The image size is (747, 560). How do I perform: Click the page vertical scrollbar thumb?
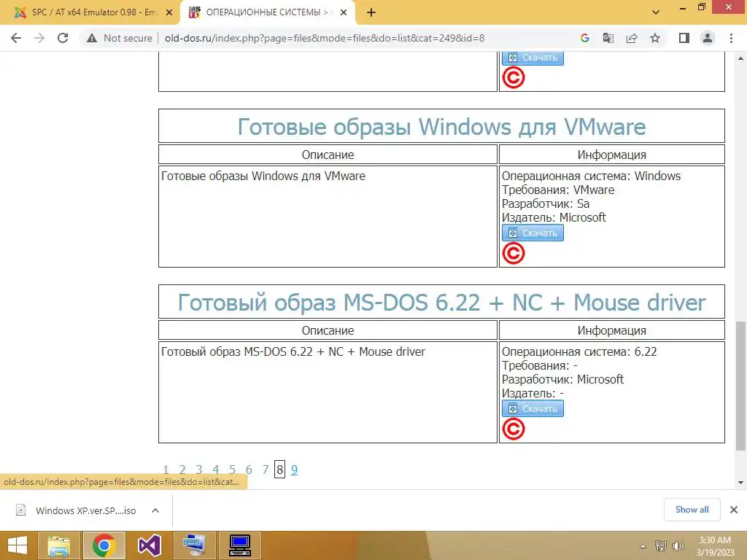coord(740,386)
